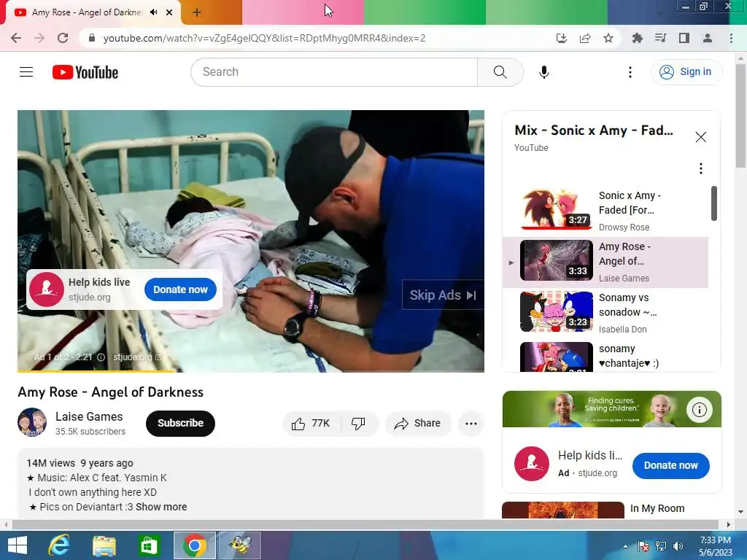Like the video with 77K thumbs up
Viewport: 747px width, 560px height.
coord(311,424)
